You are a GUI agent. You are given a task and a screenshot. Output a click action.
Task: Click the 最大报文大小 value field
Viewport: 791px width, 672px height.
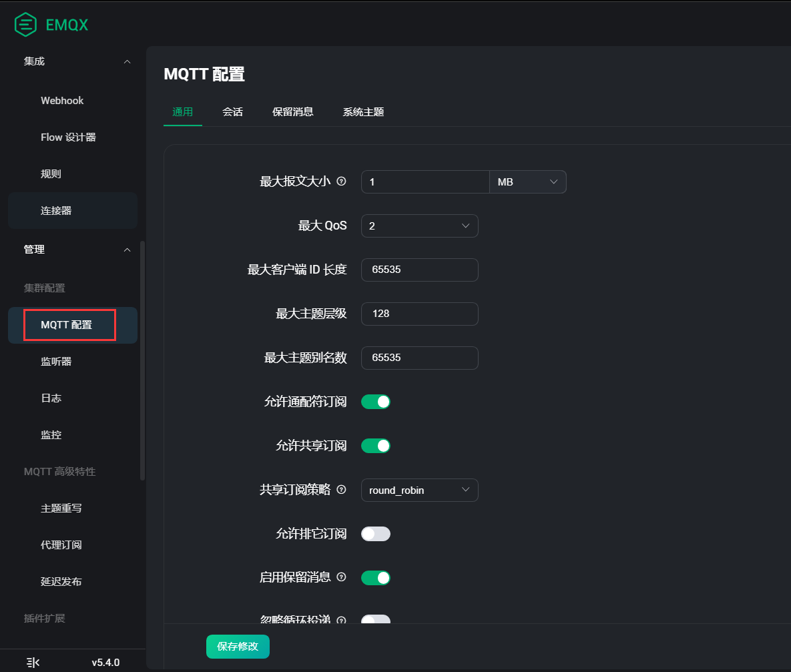tap(425, 182)
